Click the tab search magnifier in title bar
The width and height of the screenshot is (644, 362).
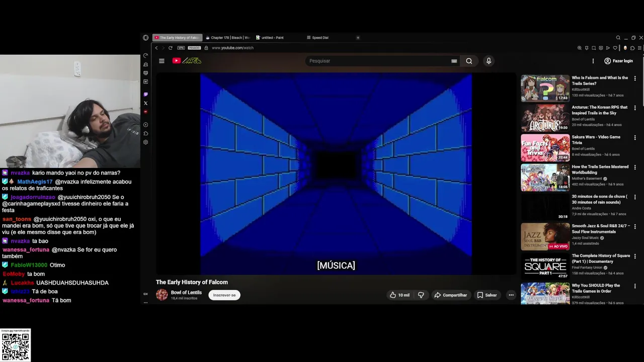(x=618, y=38)
